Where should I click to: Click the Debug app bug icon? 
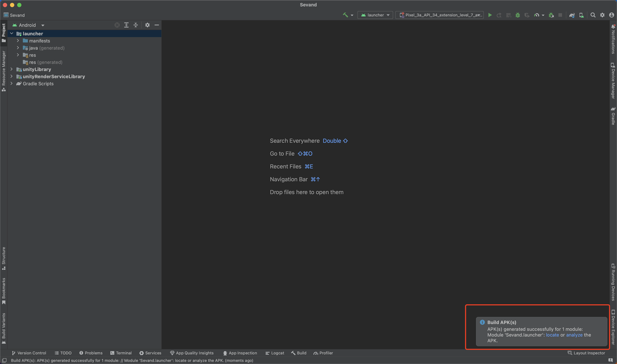tap(518, 15)
